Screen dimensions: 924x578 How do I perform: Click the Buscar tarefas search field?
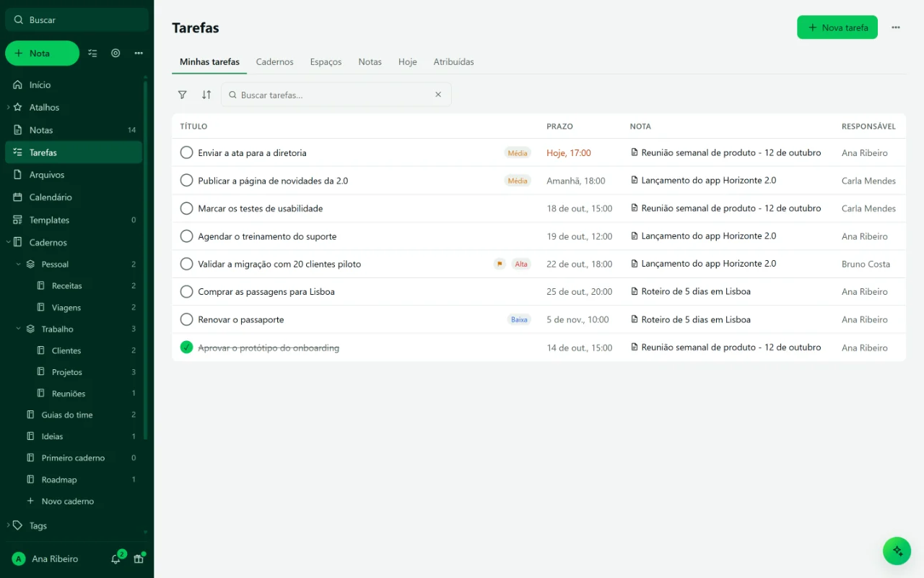[x=336, y=95]
